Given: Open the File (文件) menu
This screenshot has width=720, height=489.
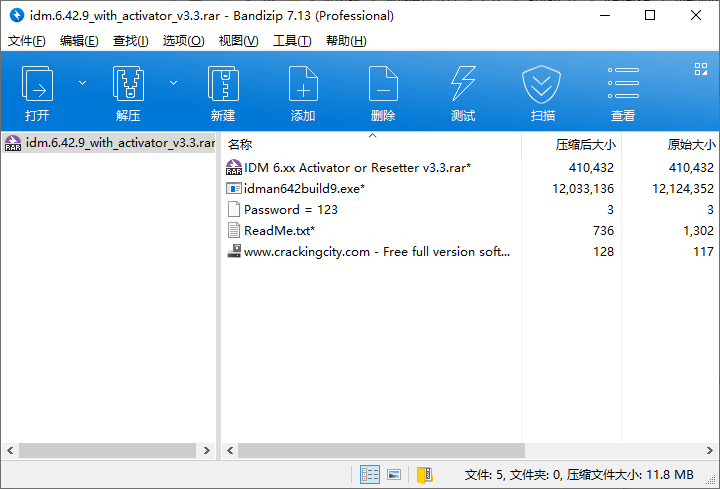Looking at the screenshot, I should (x=27, y=41).
